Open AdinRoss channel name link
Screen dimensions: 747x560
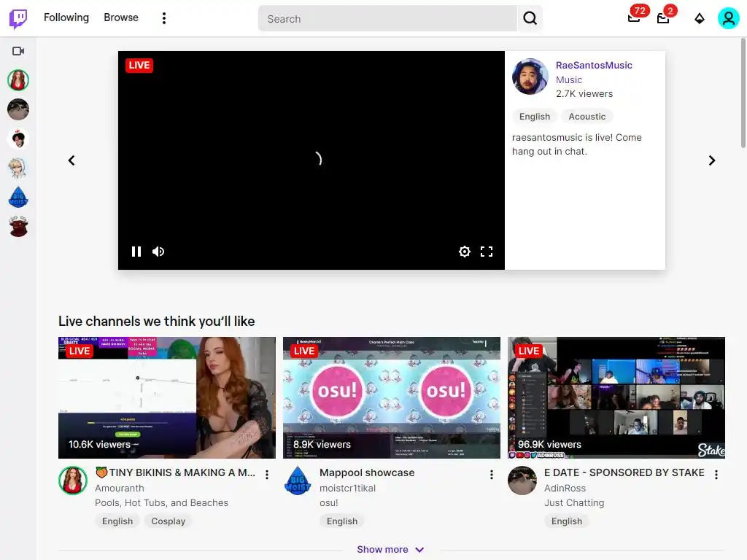point(565,488)
